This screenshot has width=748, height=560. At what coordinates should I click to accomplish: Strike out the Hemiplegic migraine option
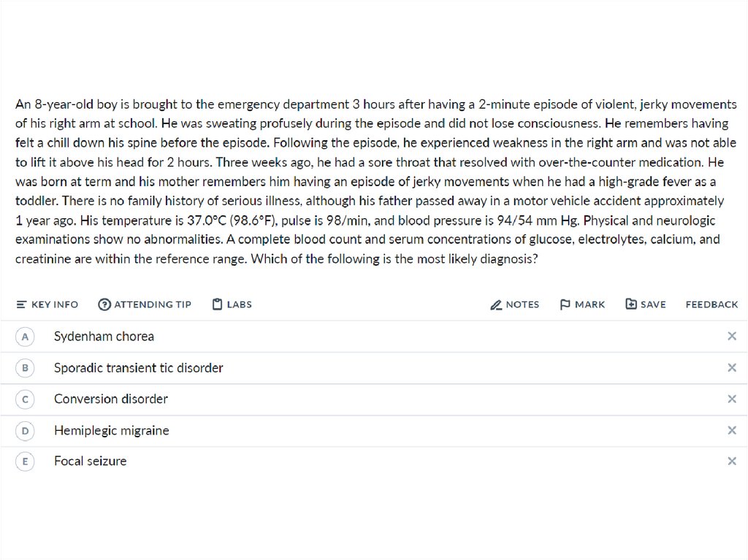[731, 431]
